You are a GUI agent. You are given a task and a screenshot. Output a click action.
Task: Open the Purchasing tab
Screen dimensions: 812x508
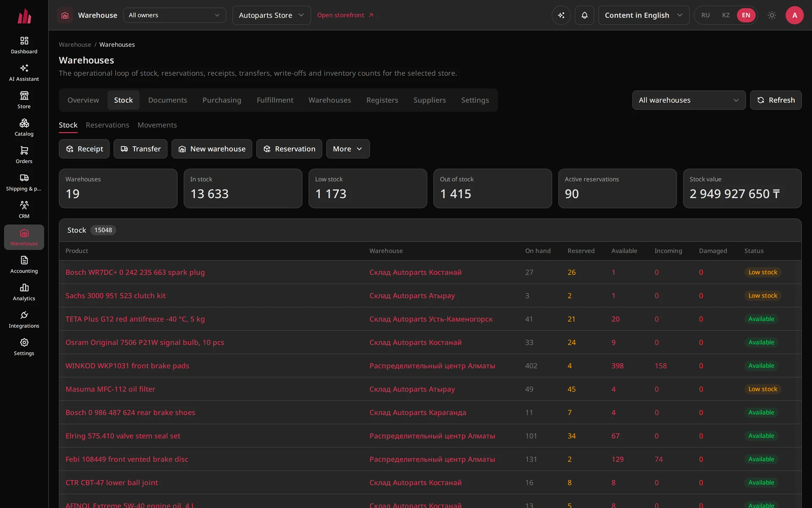[222, 100]
